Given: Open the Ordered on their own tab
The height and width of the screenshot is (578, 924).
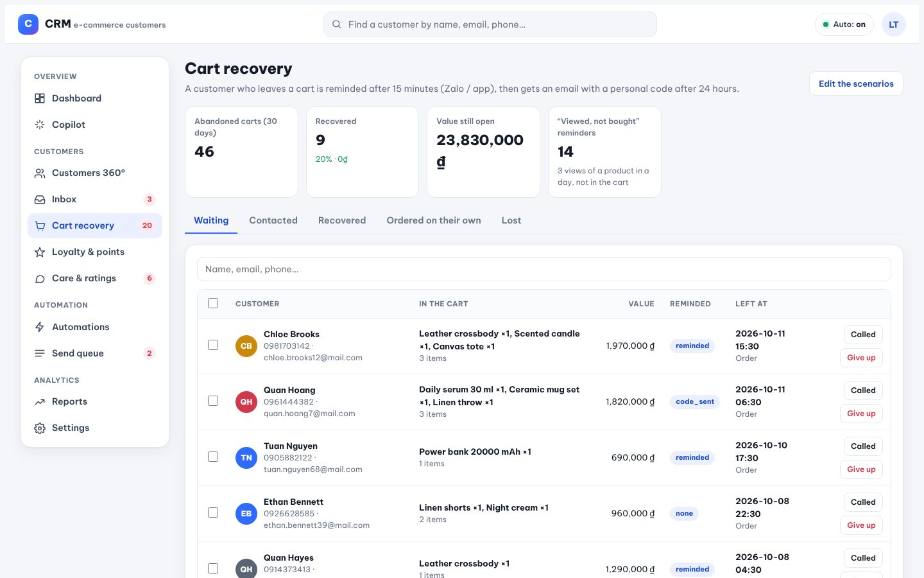Looking at the screenshot, I should (x=434, y=220).
